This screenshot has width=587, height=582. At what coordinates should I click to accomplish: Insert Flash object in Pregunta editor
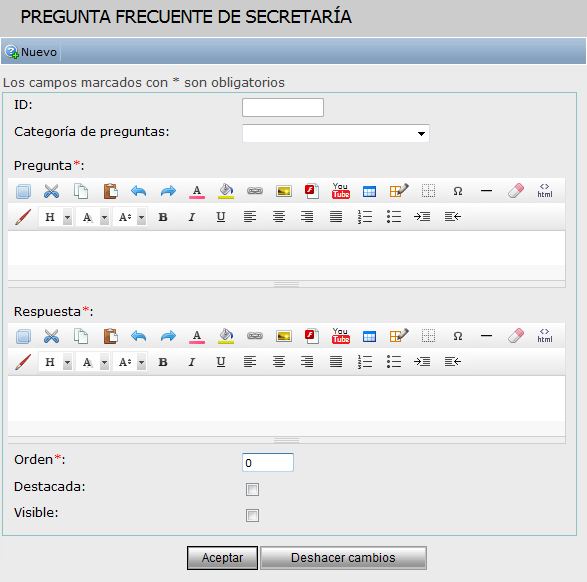click(x=312, y=191)
